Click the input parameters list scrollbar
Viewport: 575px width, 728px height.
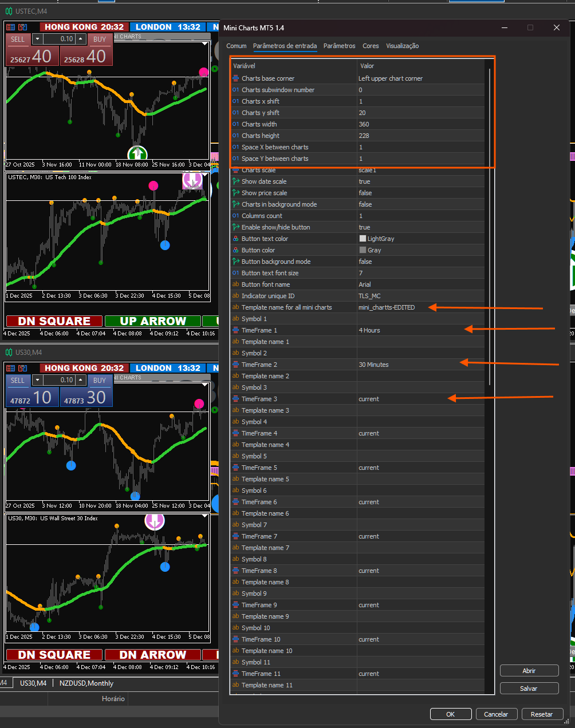coord(490,227)
